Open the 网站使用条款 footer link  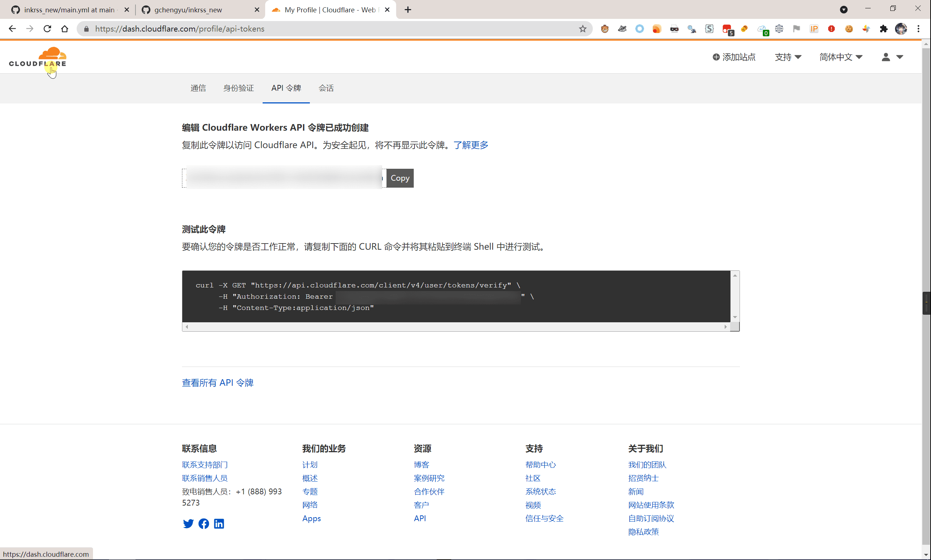click(x=651, y=505)
